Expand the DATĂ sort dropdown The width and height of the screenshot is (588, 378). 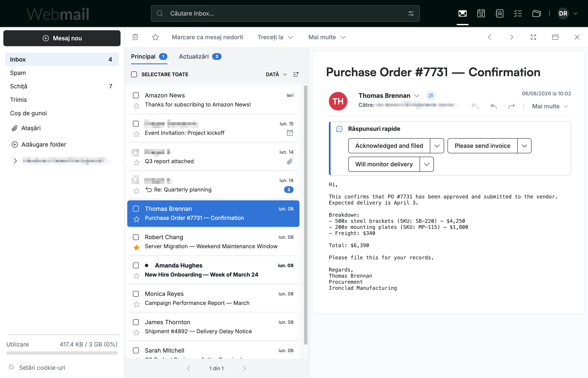click(276, 74)
